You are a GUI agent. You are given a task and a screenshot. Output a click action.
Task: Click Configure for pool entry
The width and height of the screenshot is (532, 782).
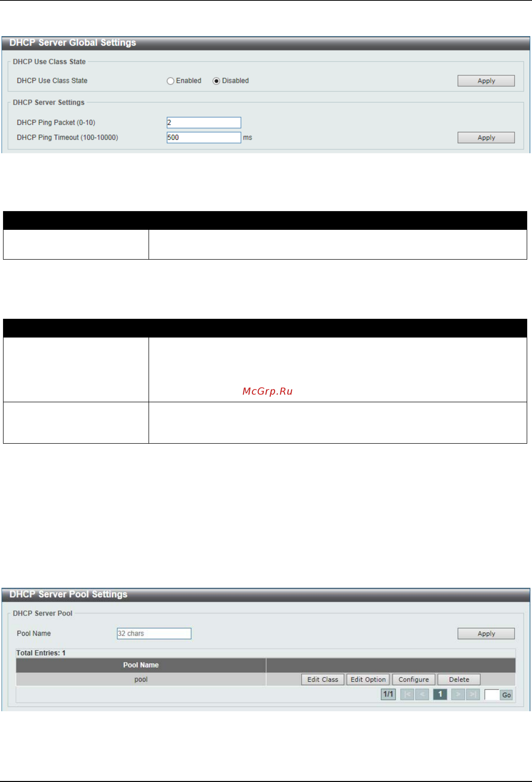pos(414,679)
